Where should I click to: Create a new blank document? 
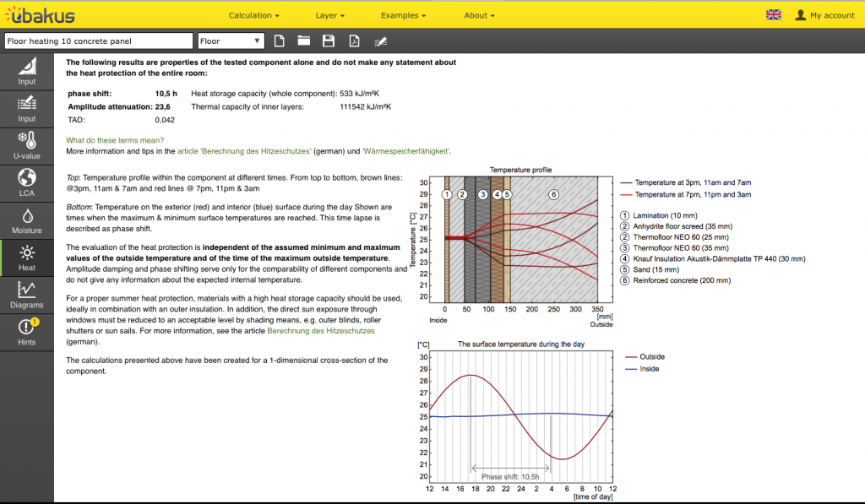[x=280, y=41]
